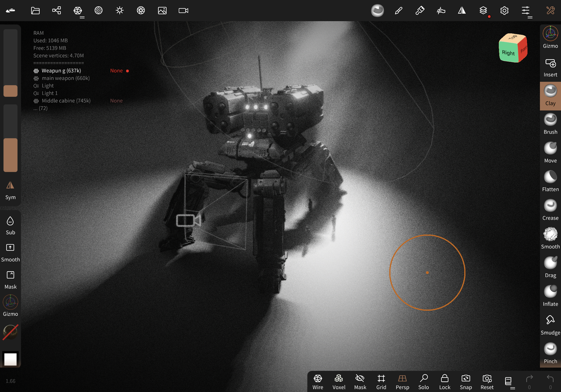Toggle the Grid display
This screenshot has height=392, width=561.
(x=381, y=382)
